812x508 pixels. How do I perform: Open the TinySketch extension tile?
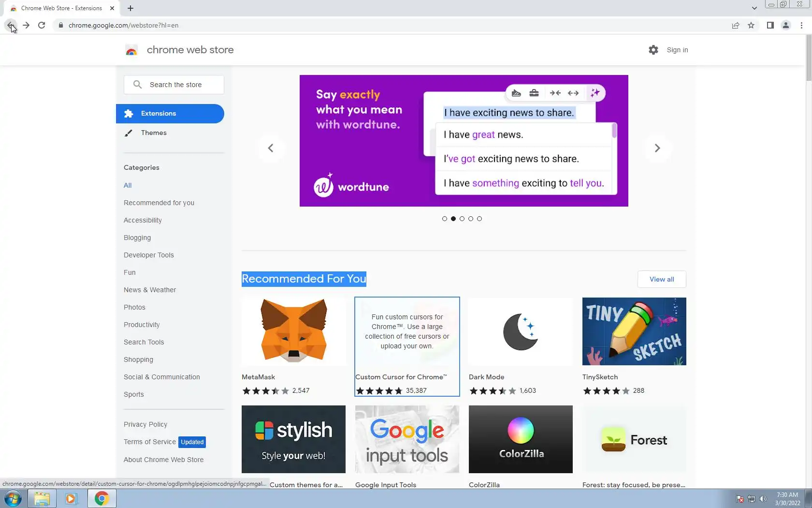tap(634, 346)
